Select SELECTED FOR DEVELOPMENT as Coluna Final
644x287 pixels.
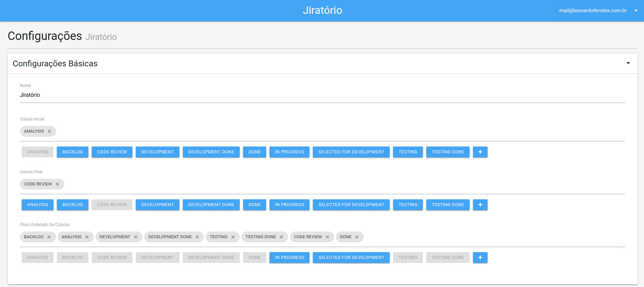(351, 205)
